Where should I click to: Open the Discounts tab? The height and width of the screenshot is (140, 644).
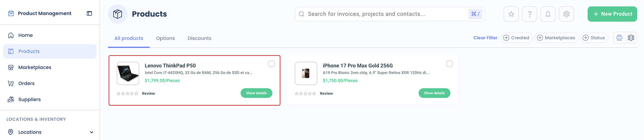tap(199, 38)
